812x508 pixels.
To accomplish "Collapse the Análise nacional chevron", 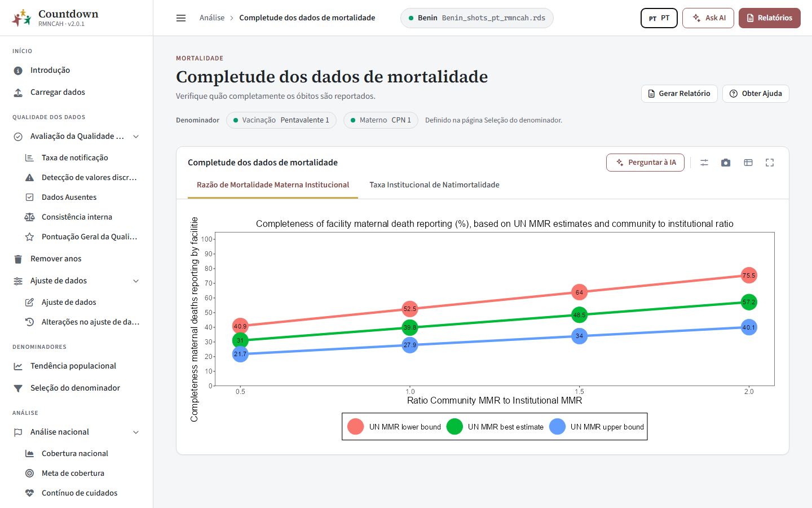I will 136,432.
